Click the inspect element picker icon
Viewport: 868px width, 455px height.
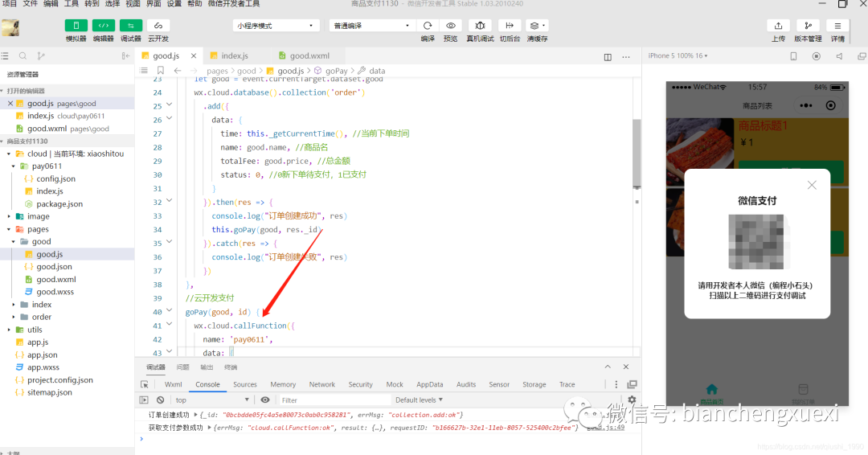click(x=145, y=384)
